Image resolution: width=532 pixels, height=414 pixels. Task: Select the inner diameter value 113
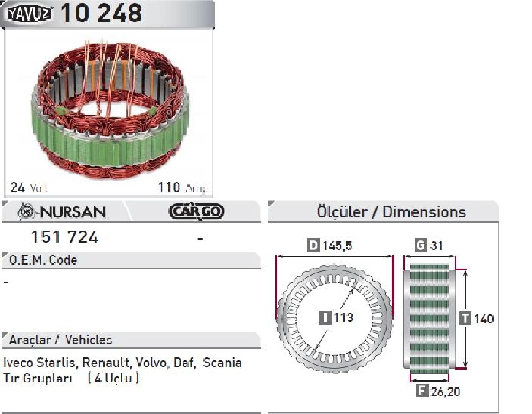tap(343, 318)
